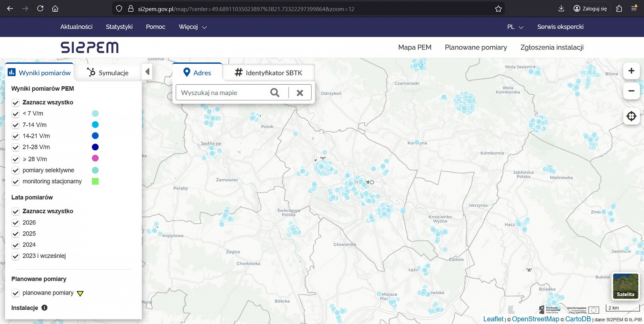This screenshot has width=644, height=324.
Task: Collapse the left side panel arrow
Action: coord(147,72)
